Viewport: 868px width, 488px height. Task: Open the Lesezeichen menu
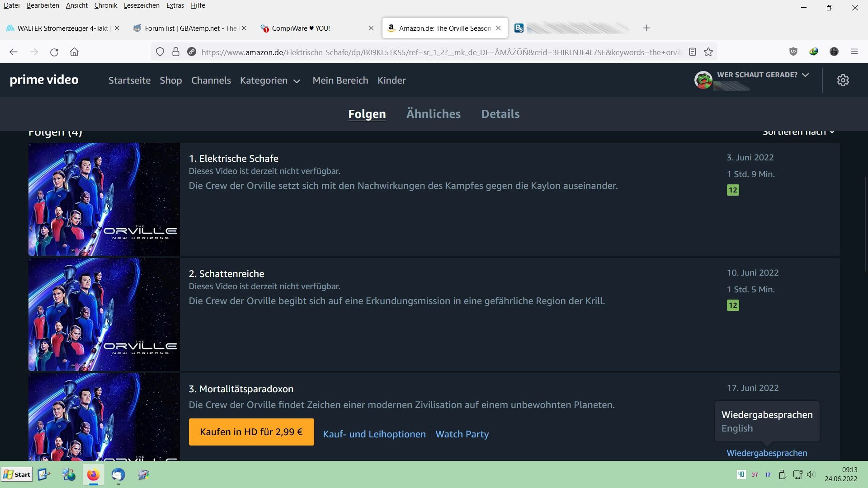pos(142,5)
